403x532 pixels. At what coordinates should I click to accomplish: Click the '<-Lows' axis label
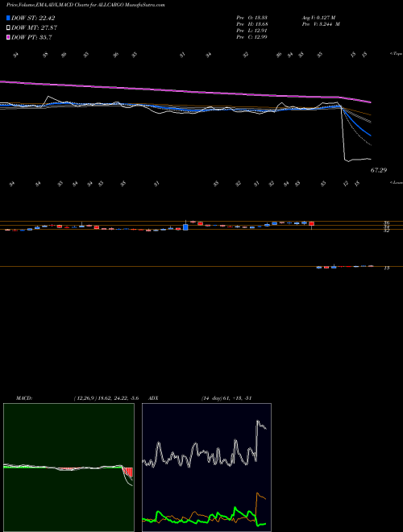[x=396, y=182]
